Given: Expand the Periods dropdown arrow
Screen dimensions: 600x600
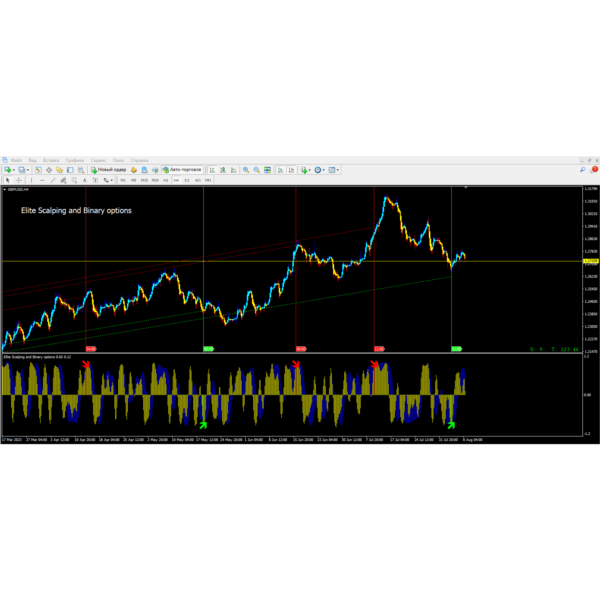Looking at the screenshot, I should [324, 170].
